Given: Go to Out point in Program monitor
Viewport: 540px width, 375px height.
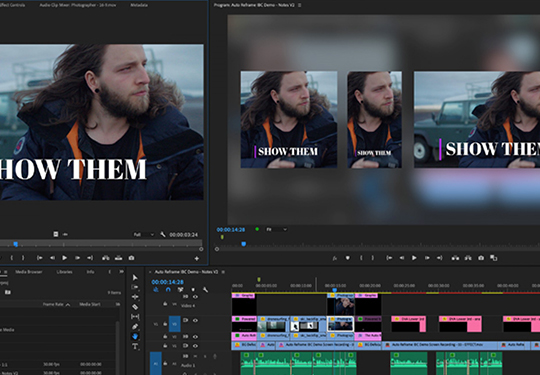Looking at the screenshot, I should pyautogui.click(x=439, y=258).
